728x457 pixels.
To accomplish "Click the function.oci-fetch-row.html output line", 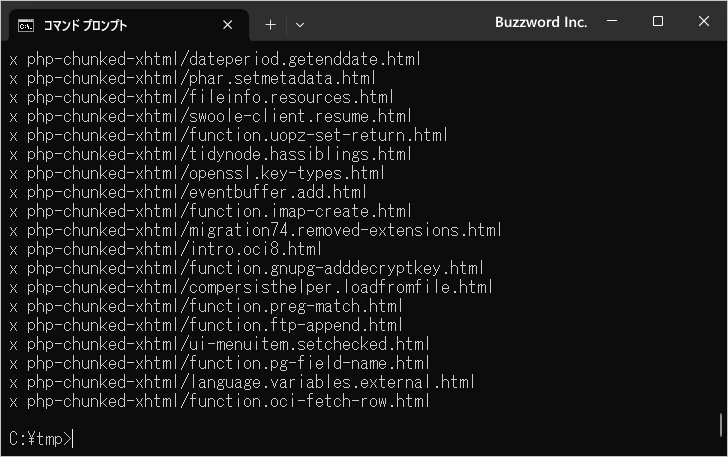I will pos(219,401).
